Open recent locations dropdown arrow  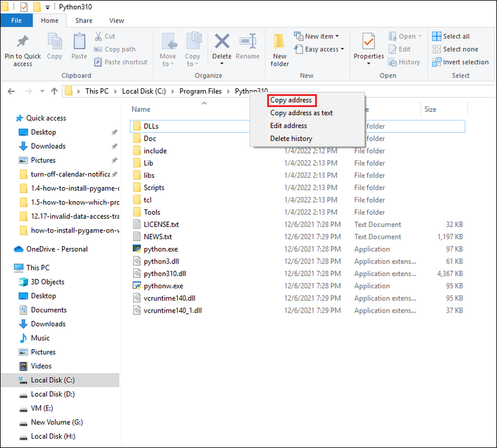click(42, 91)
